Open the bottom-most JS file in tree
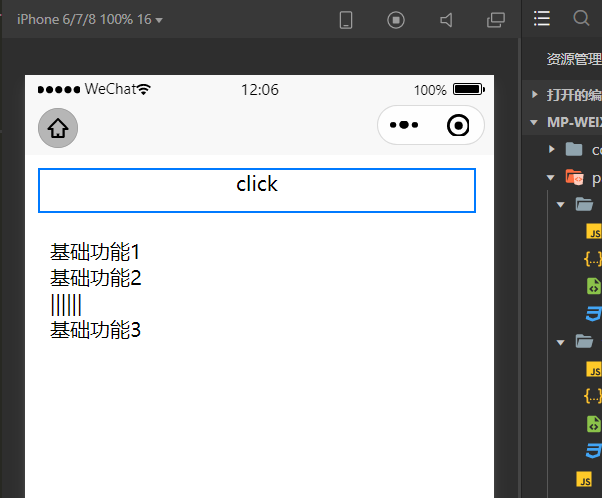 [x=585, y=479]
